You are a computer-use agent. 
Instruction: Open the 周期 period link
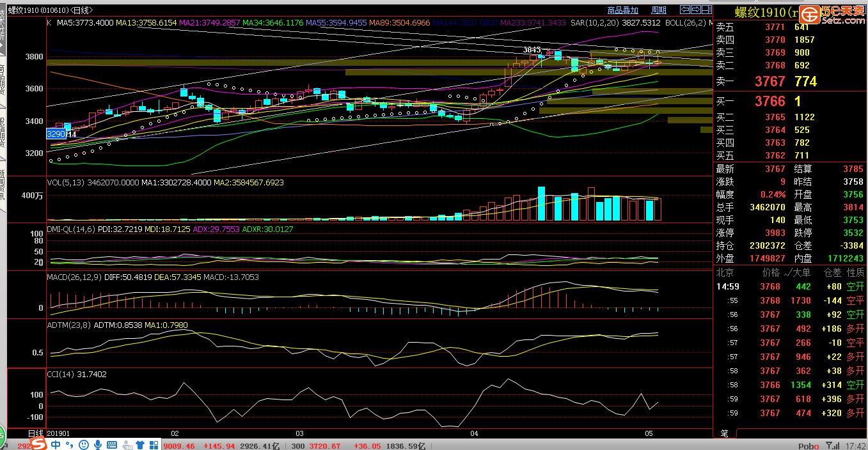click(659, 10)
